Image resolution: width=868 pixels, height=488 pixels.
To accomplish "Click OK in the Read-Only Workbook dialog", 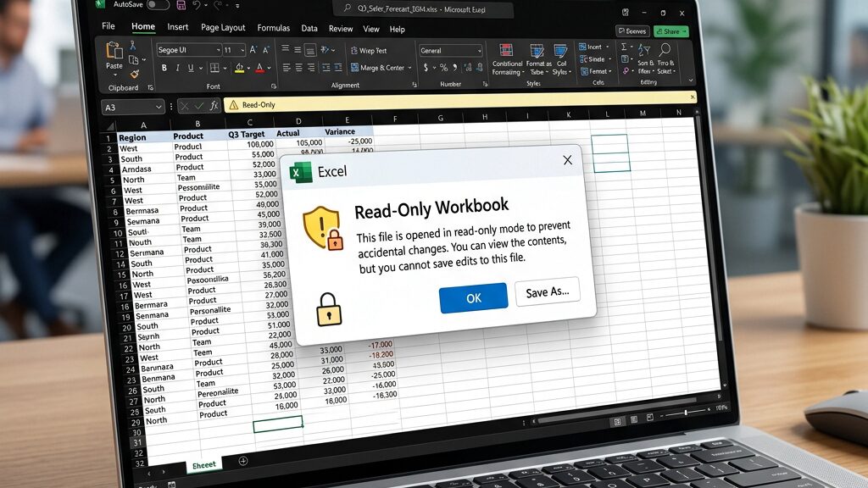I will [x=473, y=297].
